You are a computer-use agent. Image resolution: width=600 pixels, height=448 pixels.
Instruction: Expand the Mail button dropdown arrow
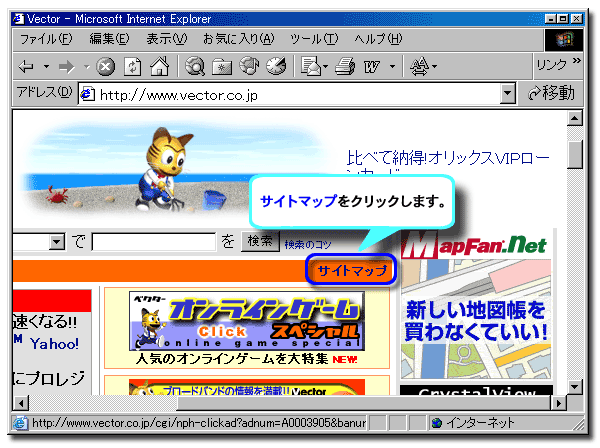pyautogui.click(x=326, y=67)
